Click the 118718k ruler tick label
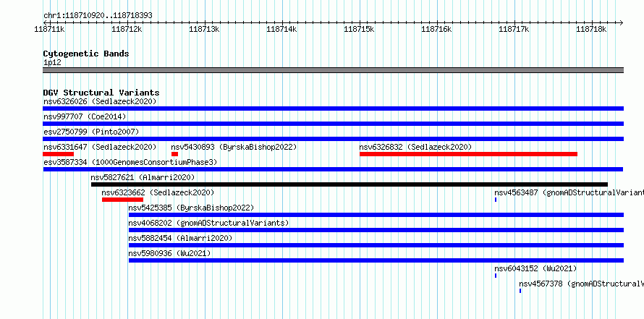This screenshot has width=644, height=319. [x=591, y=29]
